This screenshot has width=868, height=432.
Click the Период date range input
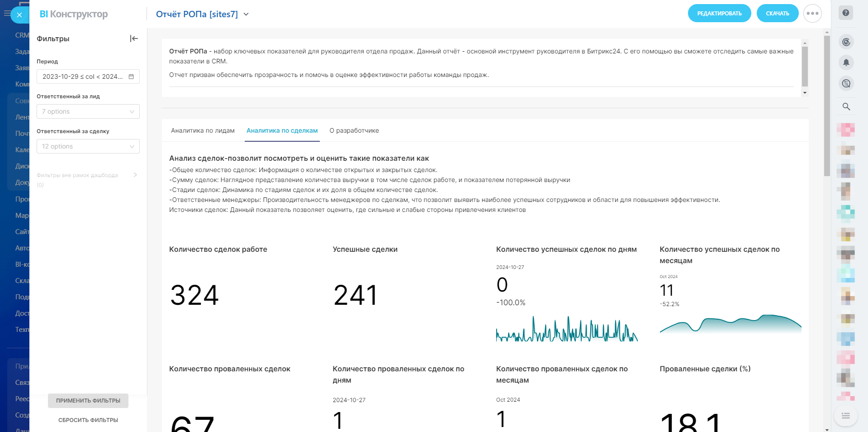83,77
